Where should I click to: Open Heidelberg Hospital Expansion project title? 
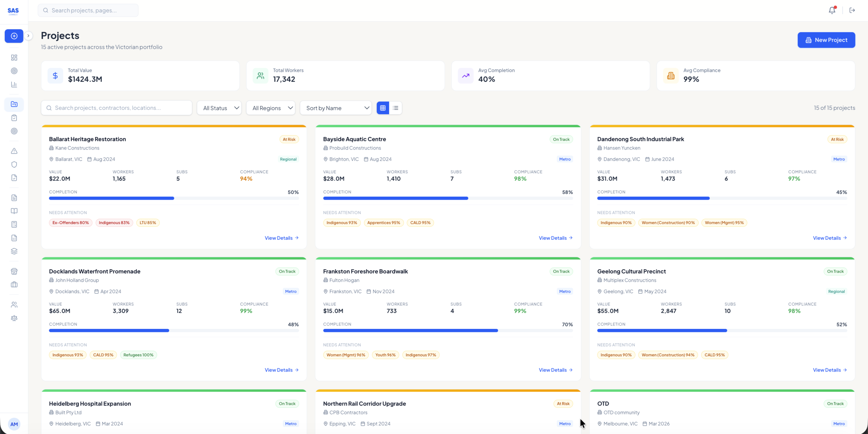click(x=90, y=403)
